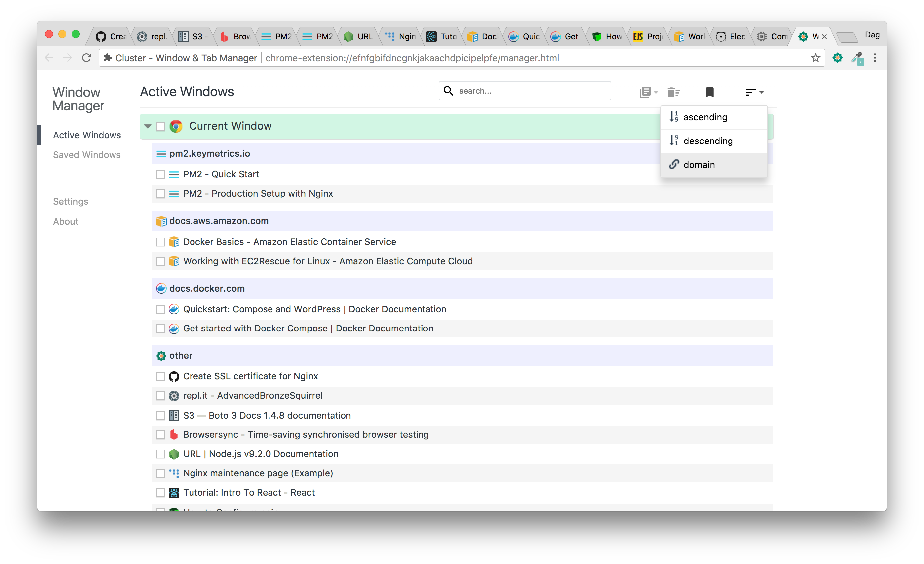The height and width of the screenshot is (564, 924).
Task: Check Nginx maintenance page checkbox
Action: tap(160, 474)
